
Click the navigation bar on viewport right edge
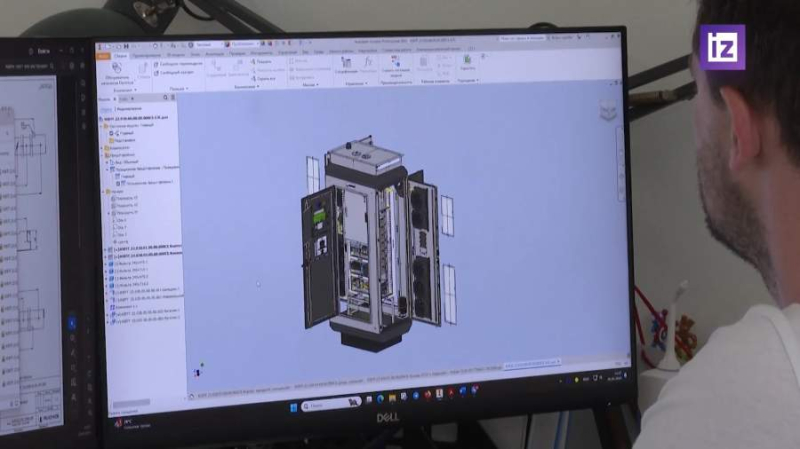point(620,160)
